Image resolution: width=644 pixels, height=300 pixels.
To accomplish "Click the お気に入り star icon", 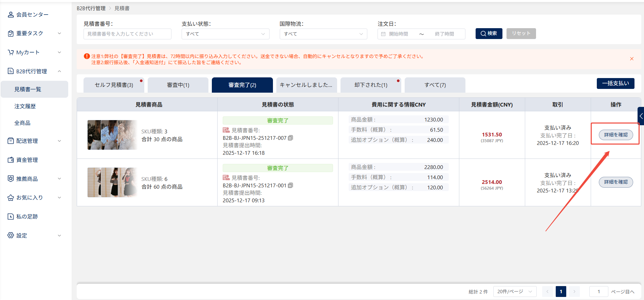I will click(11, 198).
